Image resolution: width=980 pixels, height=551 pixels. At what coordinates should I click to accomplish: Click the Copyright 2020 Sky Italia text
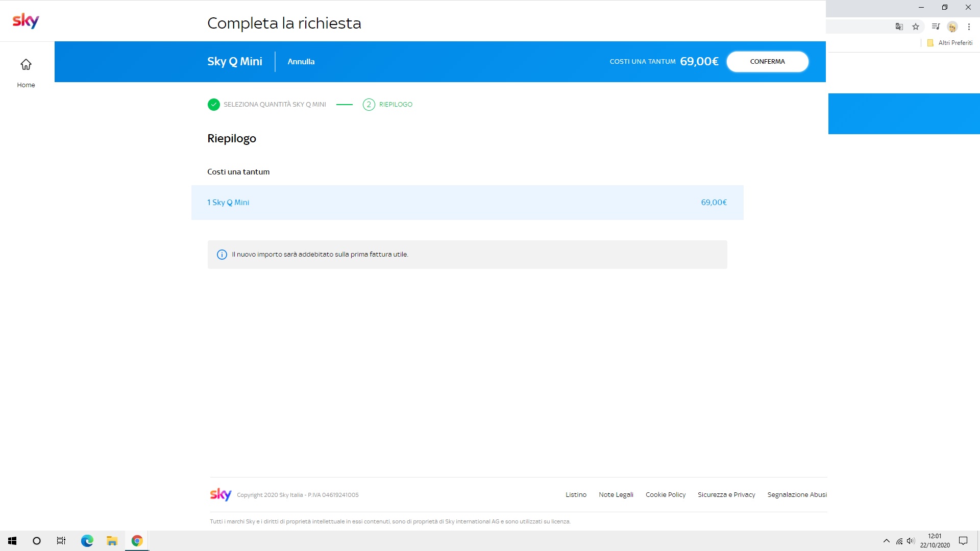click(298, 495)
